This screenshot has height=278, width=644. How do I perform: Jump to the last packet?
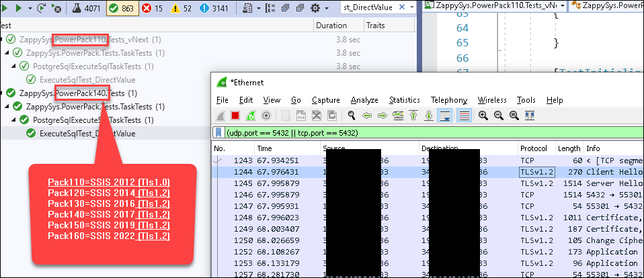[x=429, y=115]
